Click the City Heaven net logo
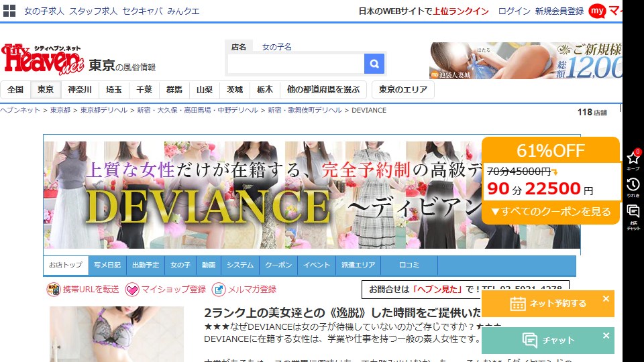 (43, 60)
